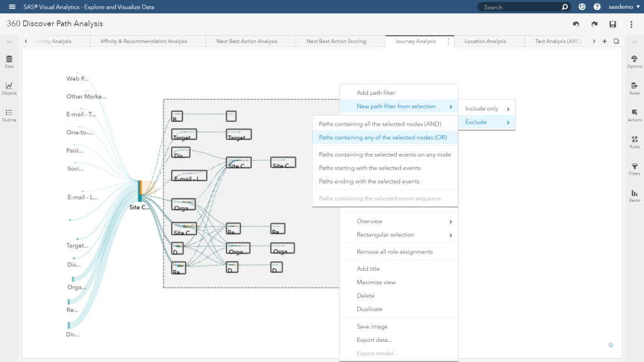Open the Options pane

(635, 62)
